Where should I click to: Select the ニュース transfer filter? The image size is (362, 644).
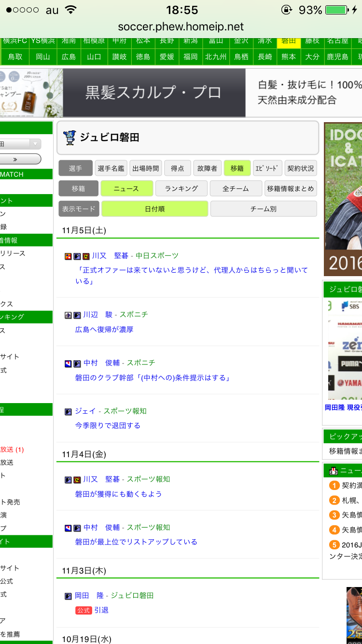pyautogui.click(x=126, y=189)
